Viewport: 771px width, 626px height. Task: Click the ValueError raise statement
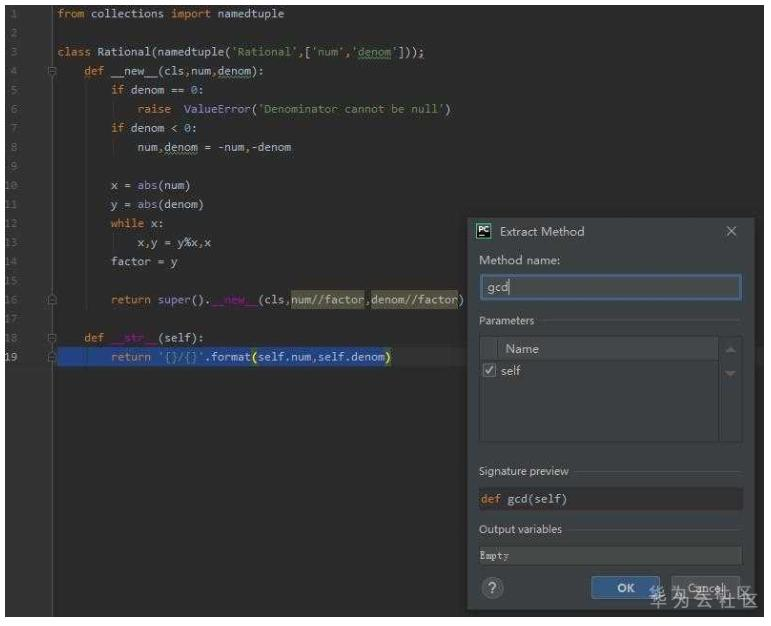click(294, 109)
